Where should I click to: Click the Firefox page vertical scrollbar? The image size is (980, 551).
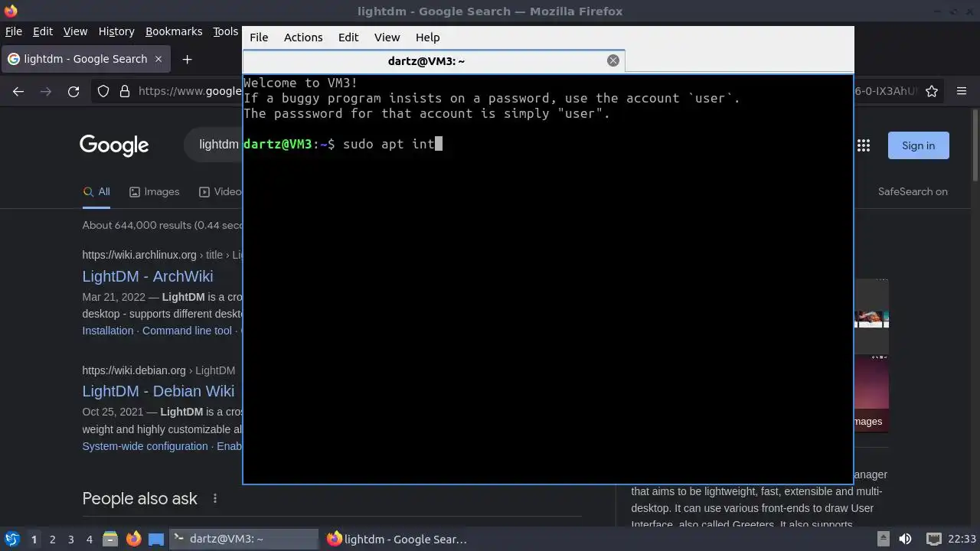click(x=975, y=145)
